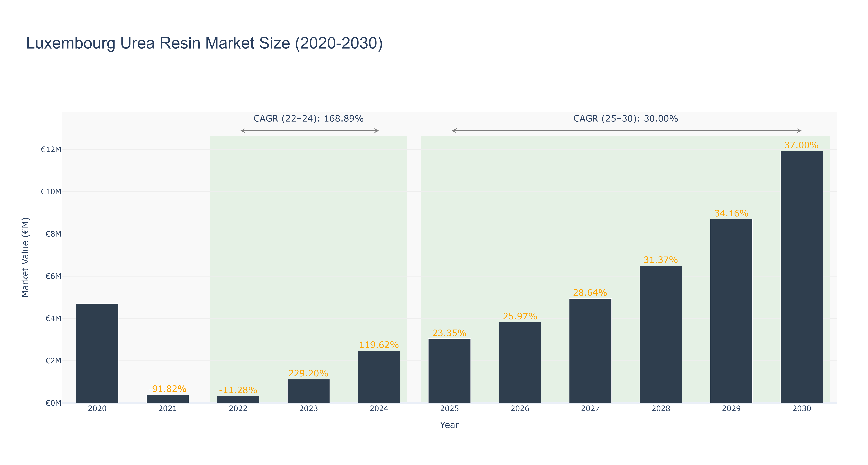Click the '31.37%' growth label
The image size is (868, 465).
tap(660, 260)
